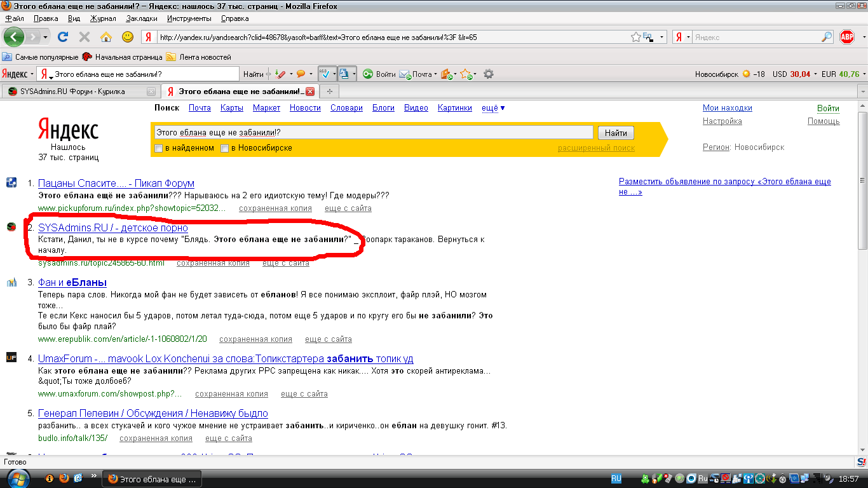Open the Home page house icon
This screenshot has height=488, width=868.
tap(105, 37)
